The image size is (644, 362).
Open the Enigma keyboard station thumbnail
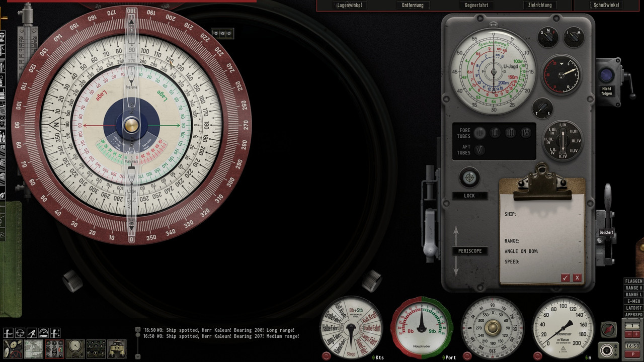[96, 349]
